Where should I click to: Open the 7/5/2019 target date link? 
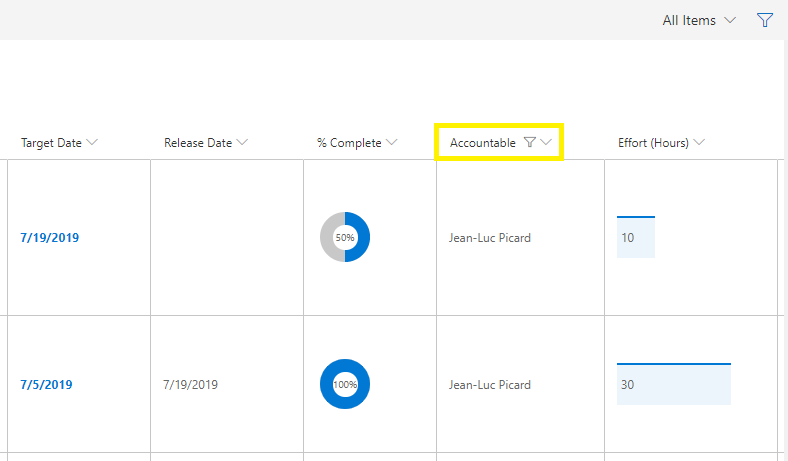coord(45,384)
